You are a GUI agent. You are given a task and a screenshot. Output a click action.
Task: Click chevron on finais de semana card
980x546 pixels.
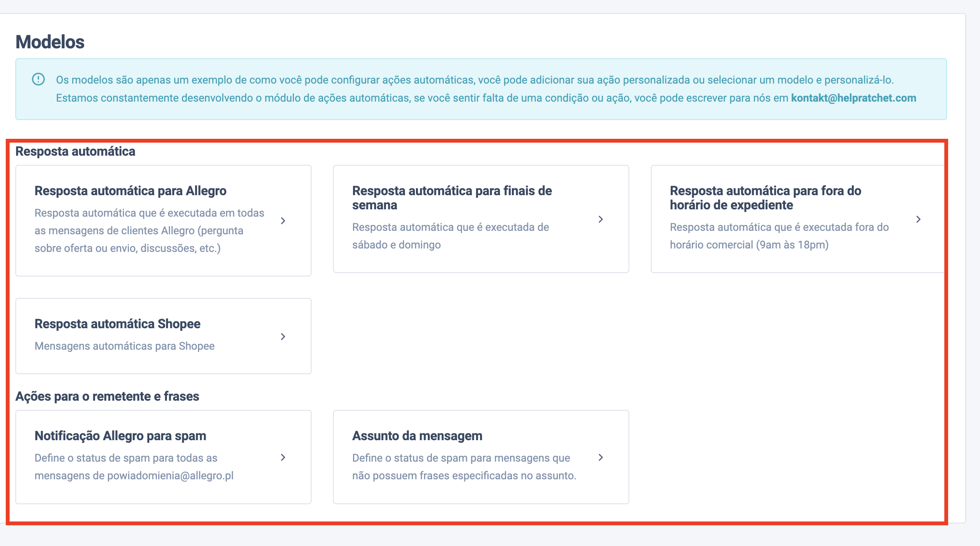[x=601, y=219]
